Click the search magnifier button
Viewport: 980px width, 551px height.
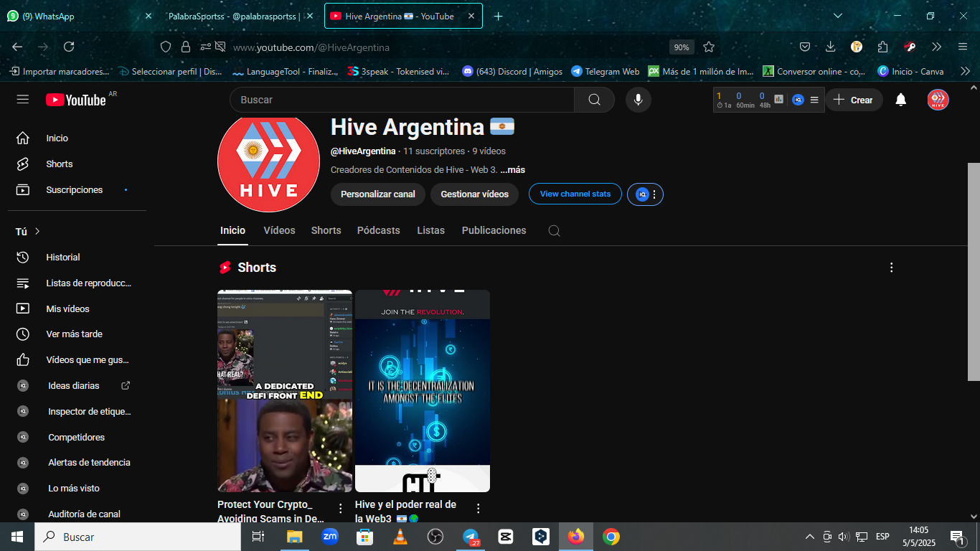pos(594,100)
